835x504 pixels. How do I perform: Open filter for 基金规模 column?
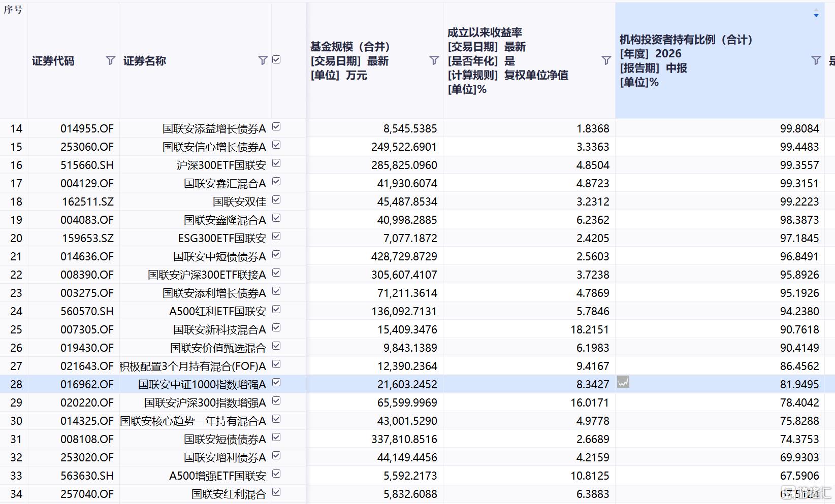point(434,60)
